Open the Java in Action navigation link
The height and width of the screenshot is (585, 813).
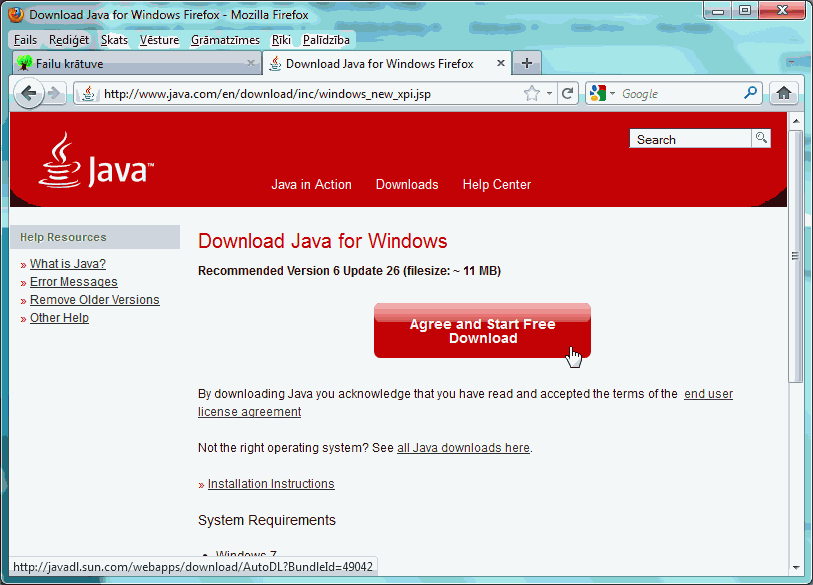[x=311, y=185]
